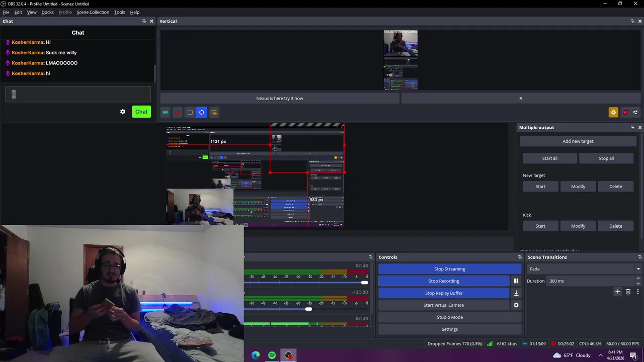This screenshot has width=644, height=362.
Task: Modify the New Target output
Action: click(578, 187)
